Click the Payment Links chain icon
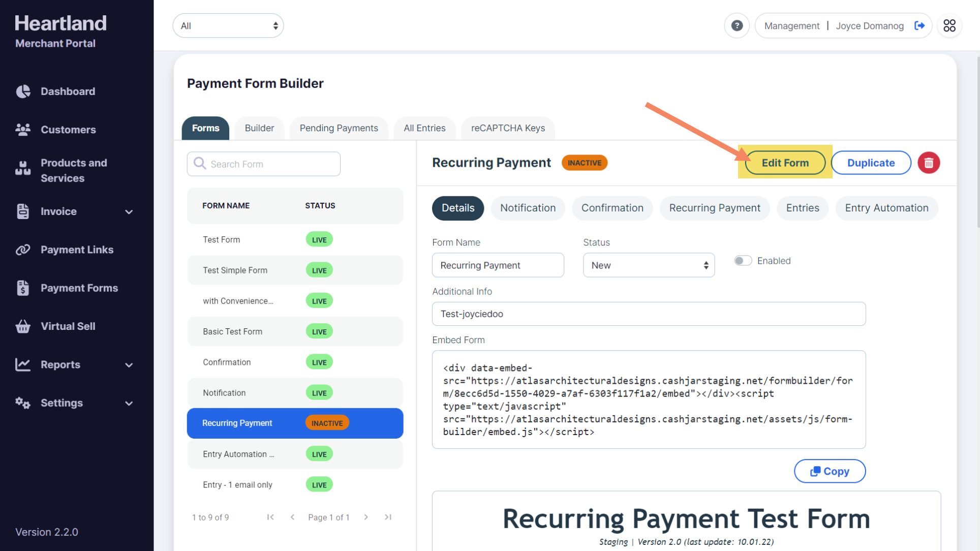 pyautogui.click(x=23, y=250)
